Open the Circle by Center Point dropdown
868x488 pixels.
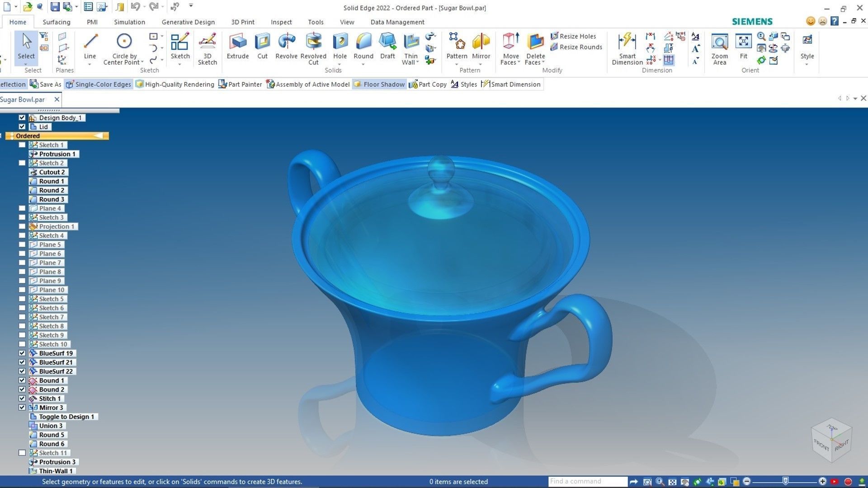pyautogui.click(x=142, y=62)
